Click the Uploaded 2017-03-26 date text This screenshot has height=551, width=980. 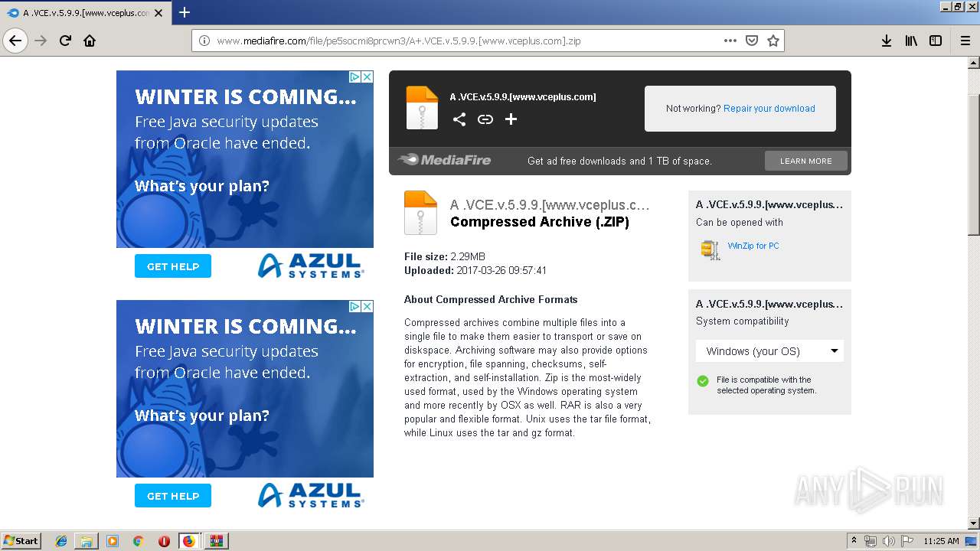pyautogui.click(x=475, y=270)
